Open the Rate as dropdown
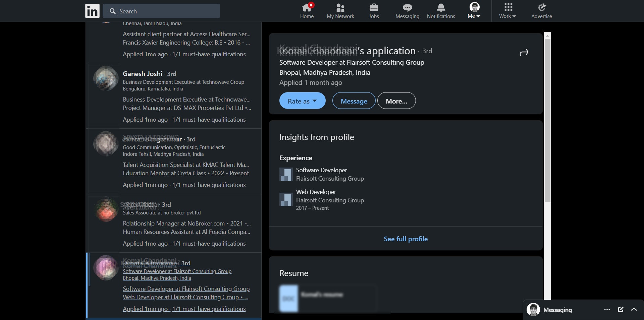 tap(302, 101)
